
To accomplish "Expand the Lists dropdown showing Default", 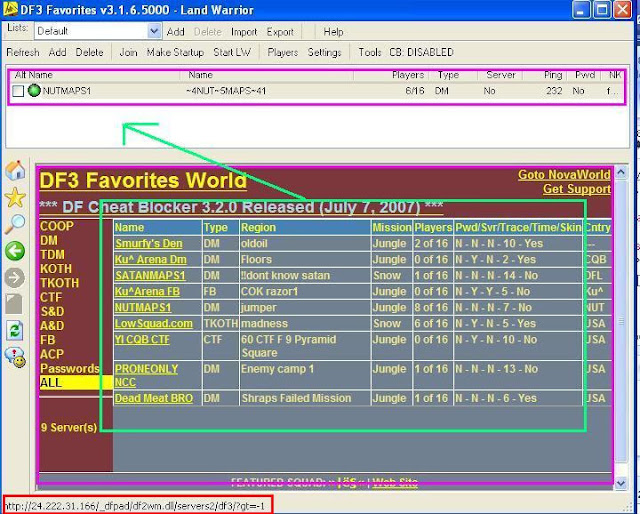I will tap(154, 31).
